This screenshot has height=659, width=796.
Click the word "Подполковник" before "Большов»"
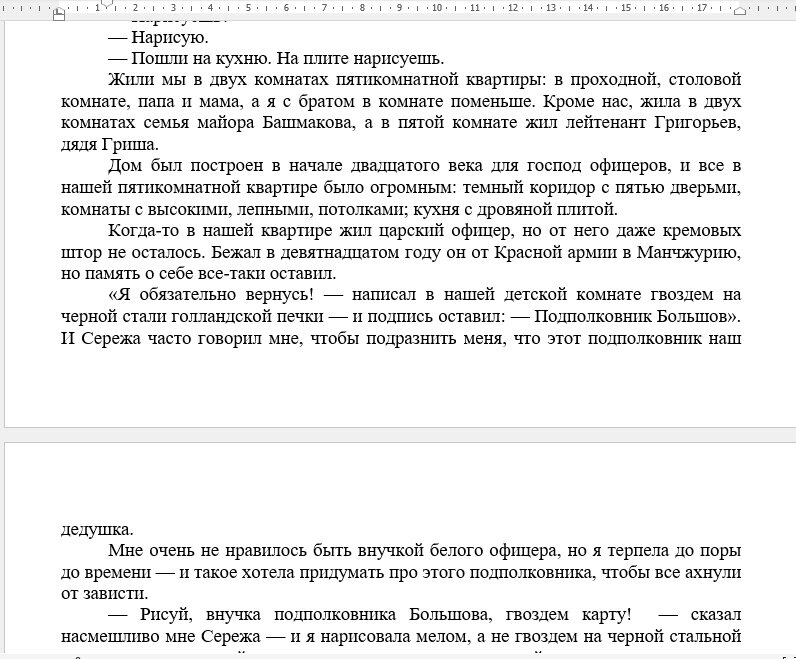(x=592, y=316)
